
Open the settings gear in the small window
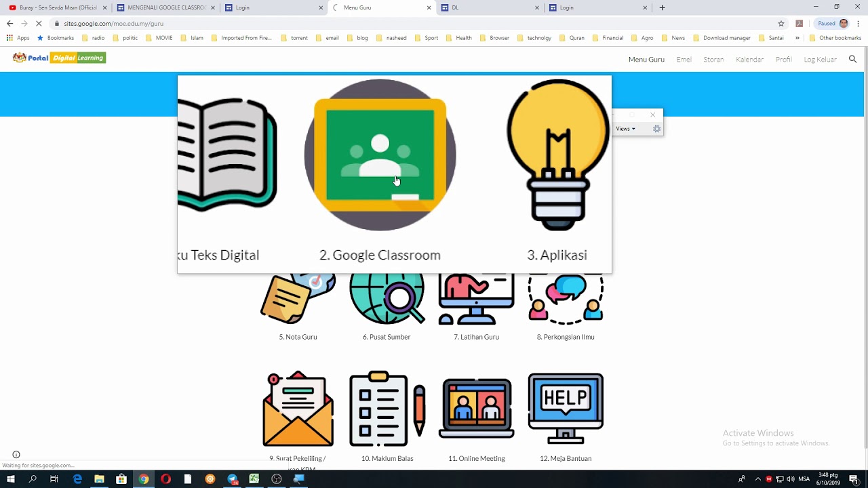(656, 129)
